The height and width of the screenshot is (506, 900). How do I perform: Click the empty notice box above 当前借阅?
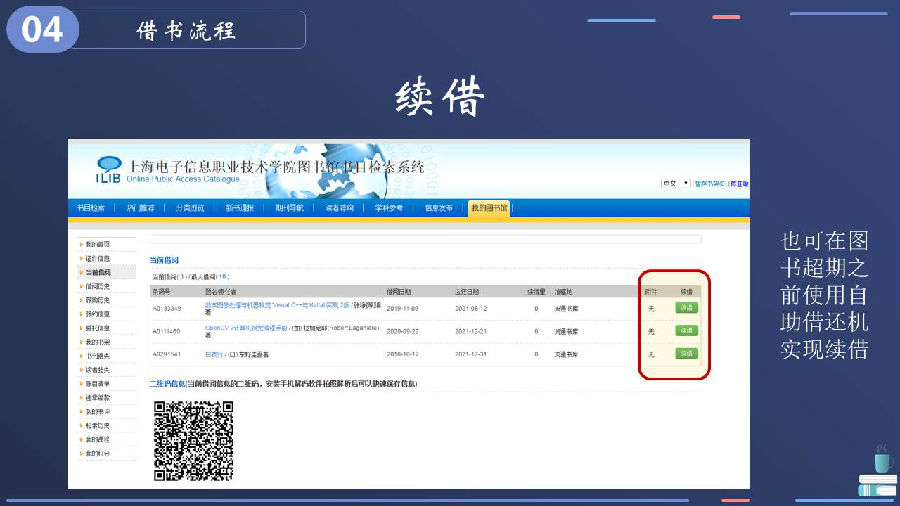point(425,240)
